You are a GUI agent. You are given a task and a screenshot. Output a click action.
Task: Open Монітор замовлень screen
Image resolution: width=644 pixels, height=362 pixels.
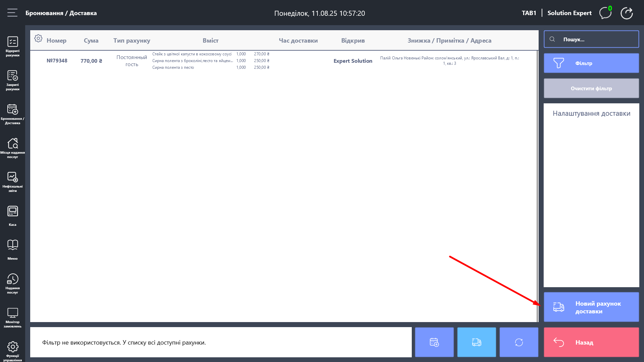pos(12,317)
